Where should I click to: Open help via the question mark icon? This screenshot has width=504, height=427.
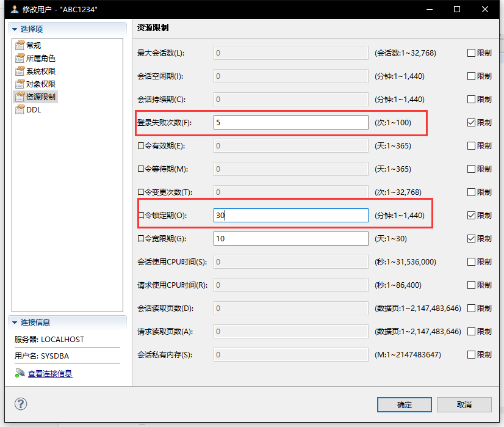tap(21, 404)
